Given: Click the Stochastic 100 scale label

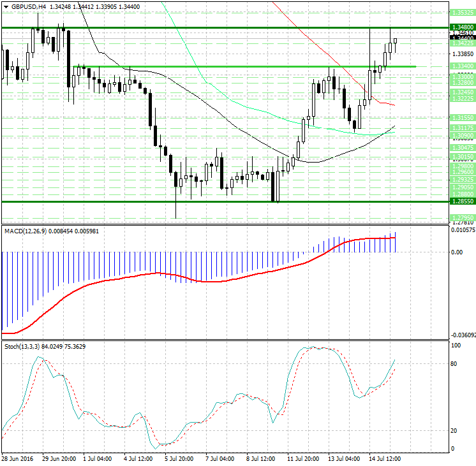Looking at the screenshot, I should coord(456,346).
